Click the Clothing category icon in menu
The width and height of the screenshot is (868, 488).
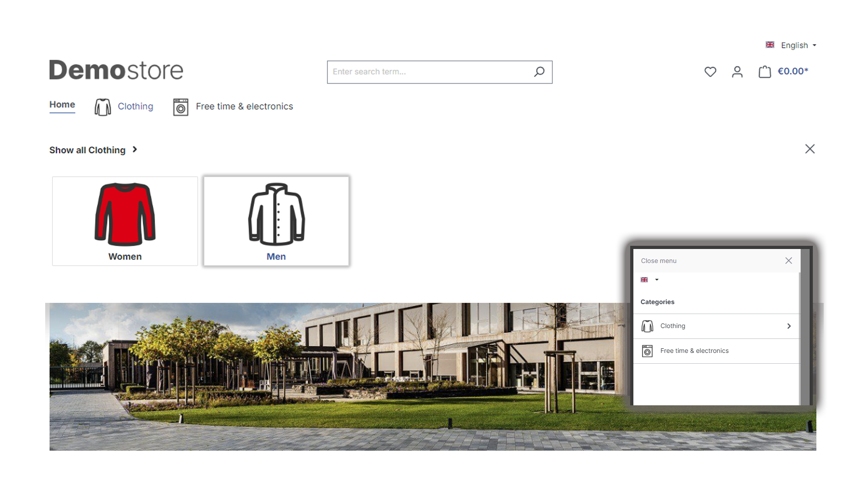click(x=647, y=326)
